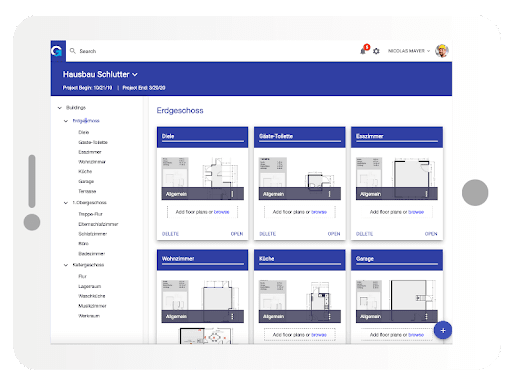Collapse the Kellergeschoss tree section

[66, 265]
